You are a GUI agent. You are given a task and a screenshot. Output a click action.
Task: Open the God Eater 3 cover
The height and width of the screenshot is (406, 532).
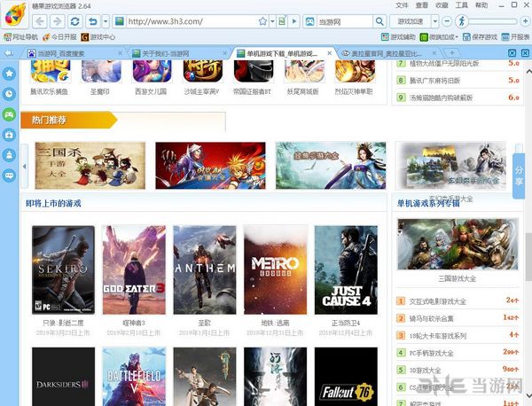[x=134, y=270]
